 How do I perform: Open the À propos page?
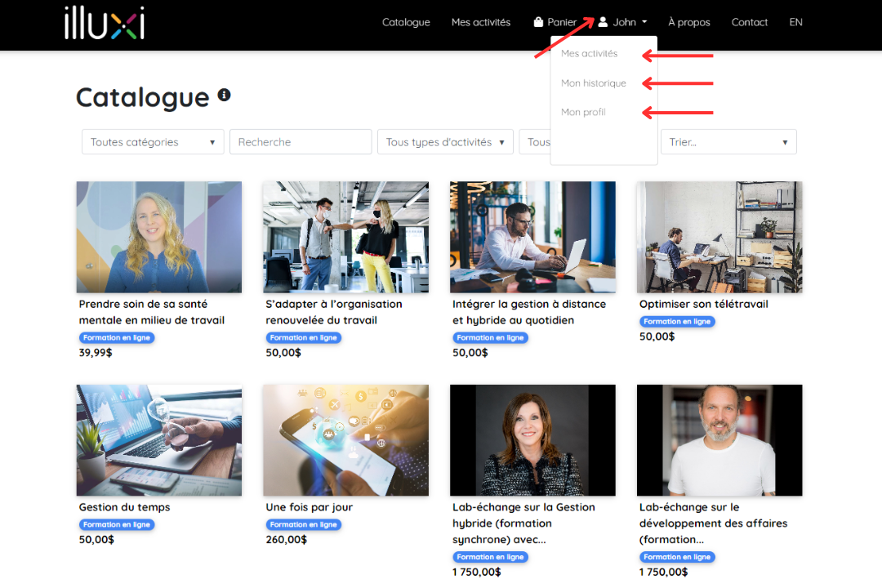(689, 22)
